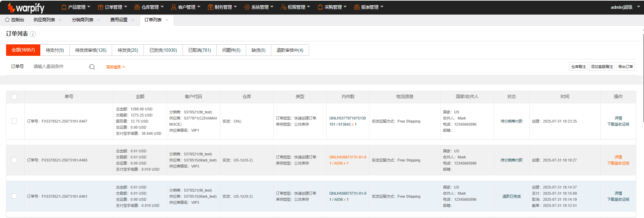Expand the 财务管理 menu
Image resolution: width=644 pixels, height=218 pixels.
[x=222, y=7]
